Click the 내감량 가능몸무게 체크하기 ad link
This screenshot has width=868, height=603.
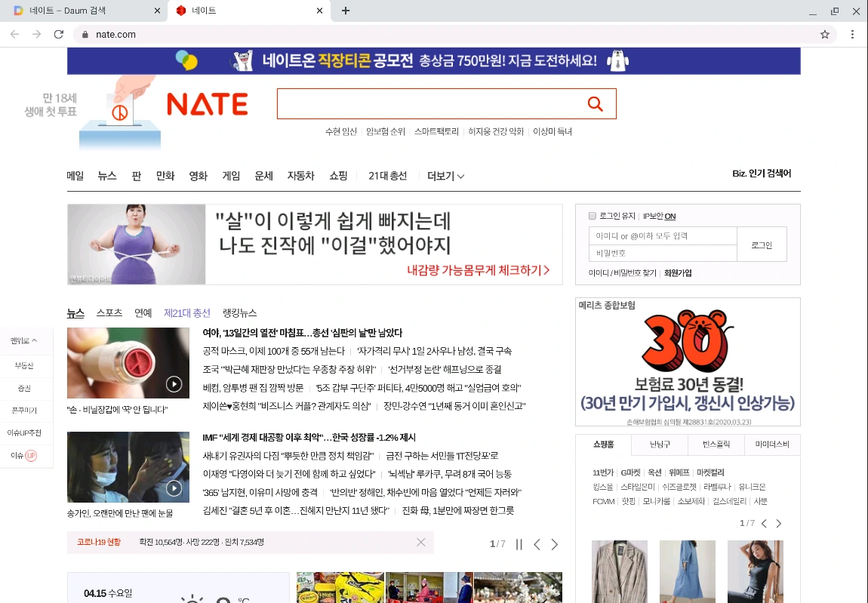(479, 270)
